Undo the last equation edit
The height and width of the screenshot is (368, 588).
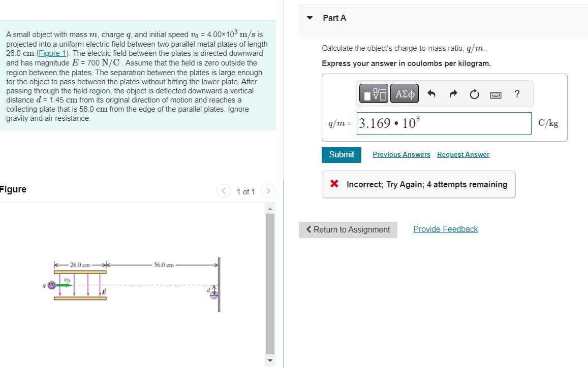[x=431, y=93]
